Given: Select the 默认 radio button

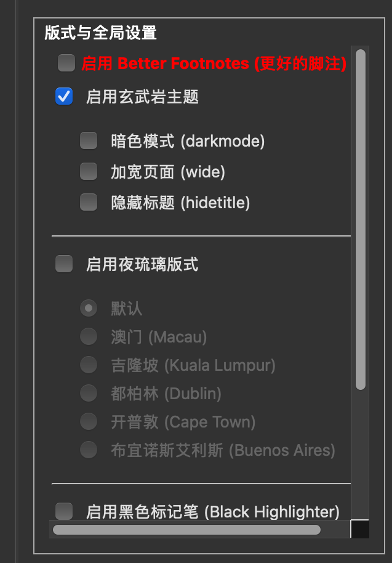Looking at the screenshot, I should click(x=88, y=308).
